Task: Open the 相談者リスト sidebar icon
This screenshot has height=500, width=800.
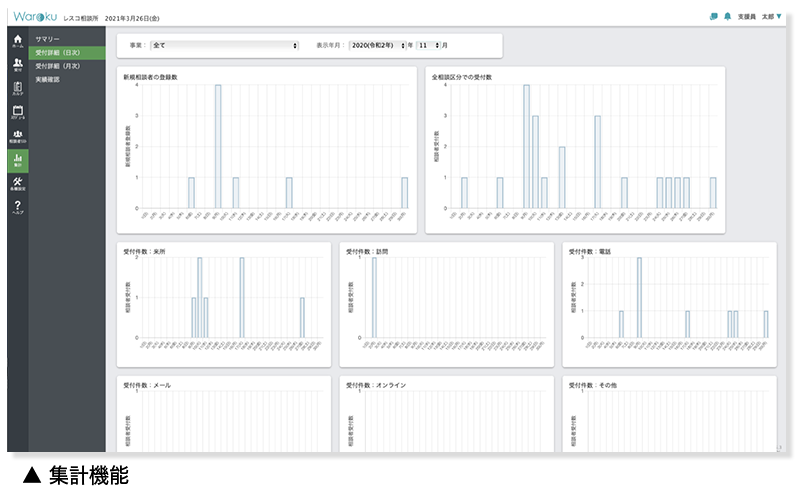Action: (18, 136)
